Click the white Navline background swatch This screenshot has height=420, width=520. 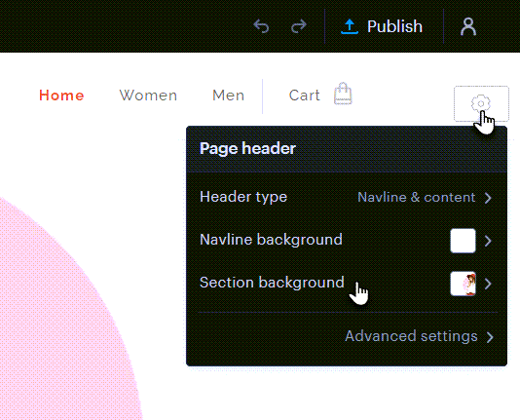coord(463,241)
